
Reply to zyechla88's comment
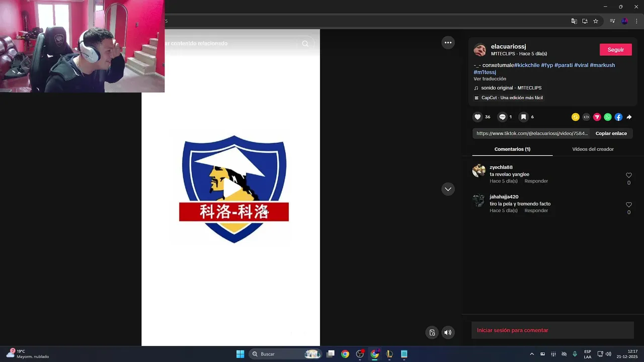coord(536,181)
